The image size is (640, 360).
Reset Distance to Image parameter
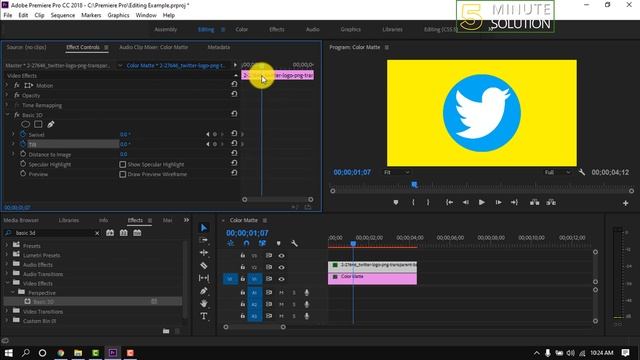[234, 153]
